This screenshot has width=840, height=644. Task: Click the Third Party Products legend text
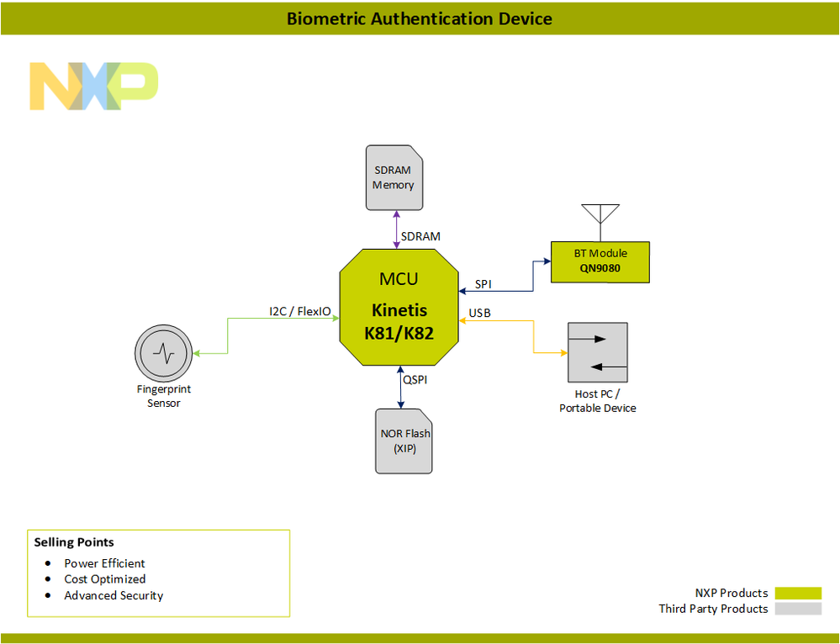coord(714,609)
